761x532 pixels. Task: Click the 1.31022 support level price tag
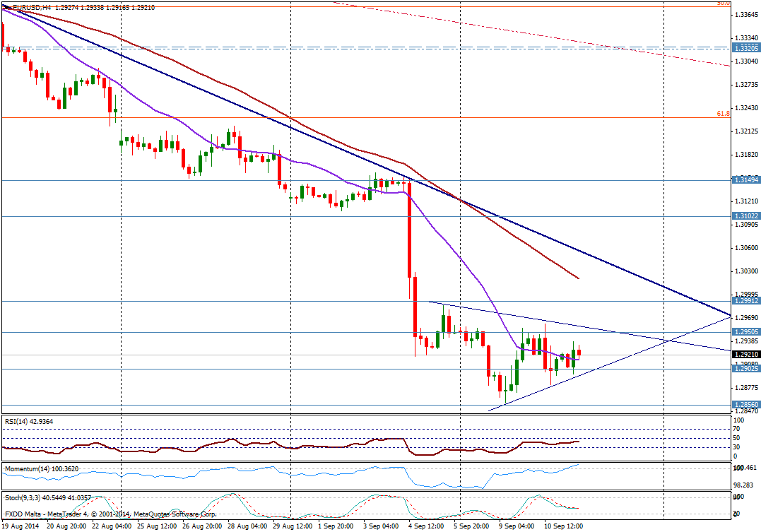pyautogui.click(x=745, y=216)
